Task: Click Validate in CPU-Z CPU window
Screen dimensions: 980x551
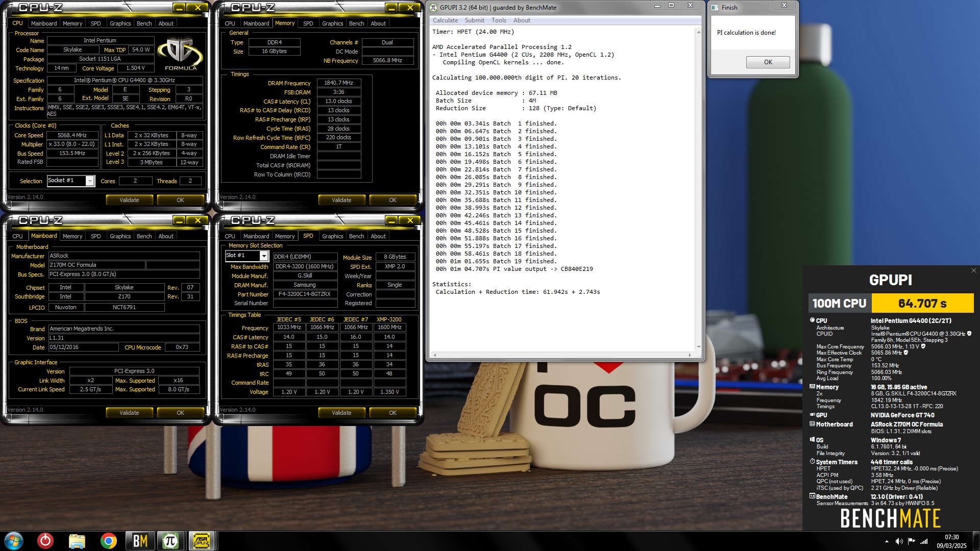Action: [x=129, y=200]
